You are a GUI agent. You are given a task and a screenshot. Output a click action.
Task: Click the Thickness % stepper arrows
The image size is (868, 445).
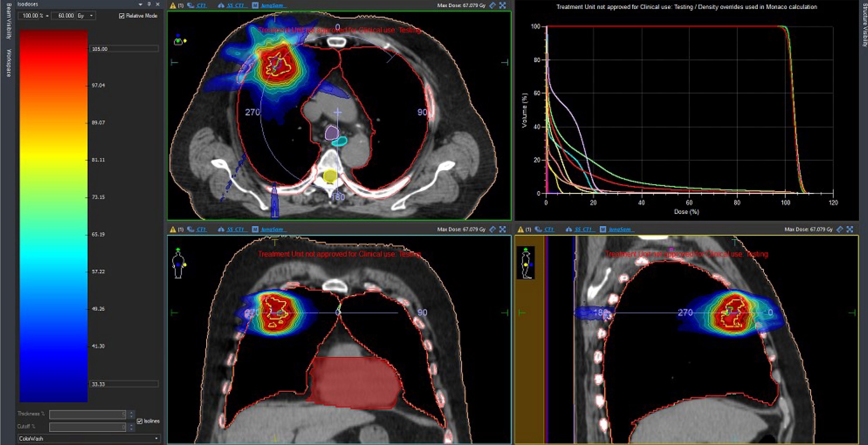click(x=131, y=414)
